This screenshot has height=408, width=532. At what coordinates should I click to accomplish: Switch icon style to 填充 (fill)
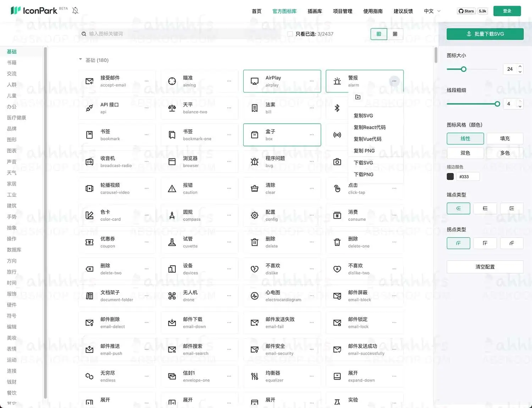pos(505,139)
